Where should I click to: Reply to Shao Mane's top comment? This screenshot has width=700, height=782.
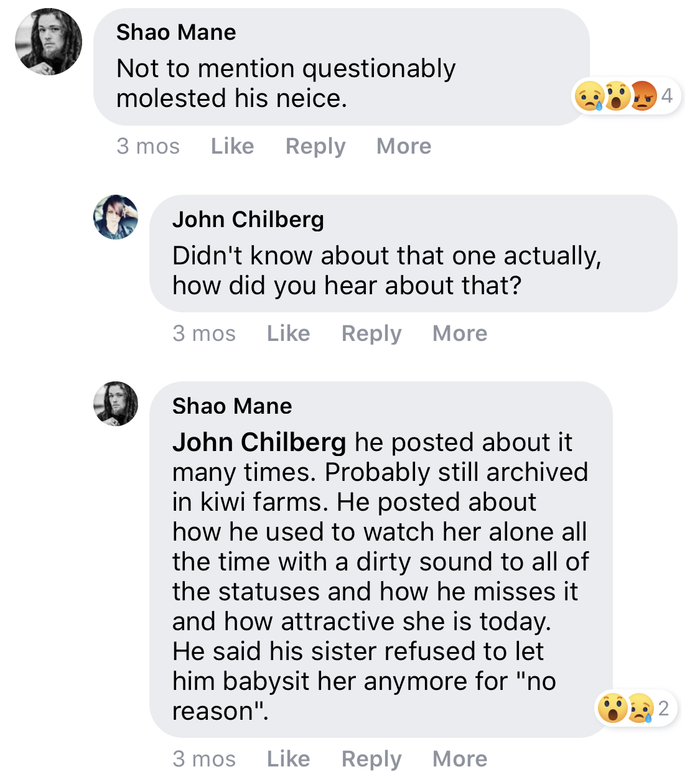[315, 146]
